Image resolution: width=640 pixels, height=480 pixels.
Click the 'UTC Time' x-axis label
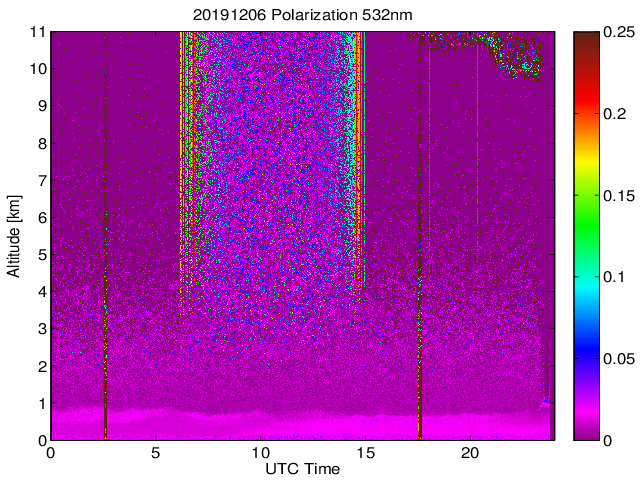click(x=302, y=468)
